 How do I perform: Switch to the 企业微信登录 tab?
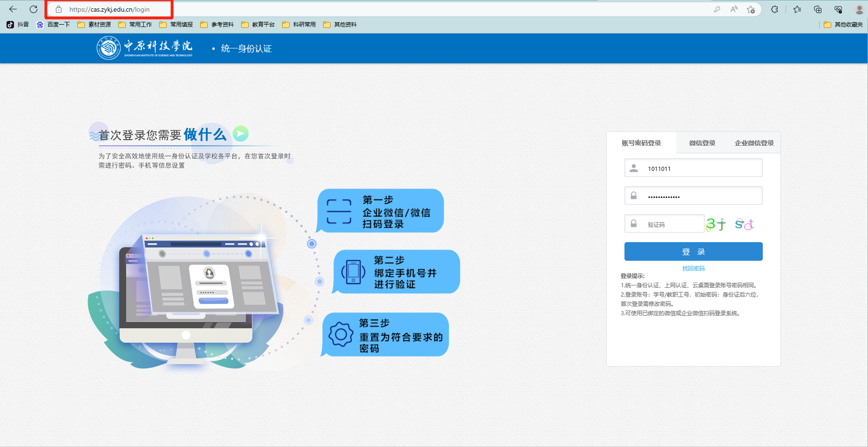[x=754, y=142]
